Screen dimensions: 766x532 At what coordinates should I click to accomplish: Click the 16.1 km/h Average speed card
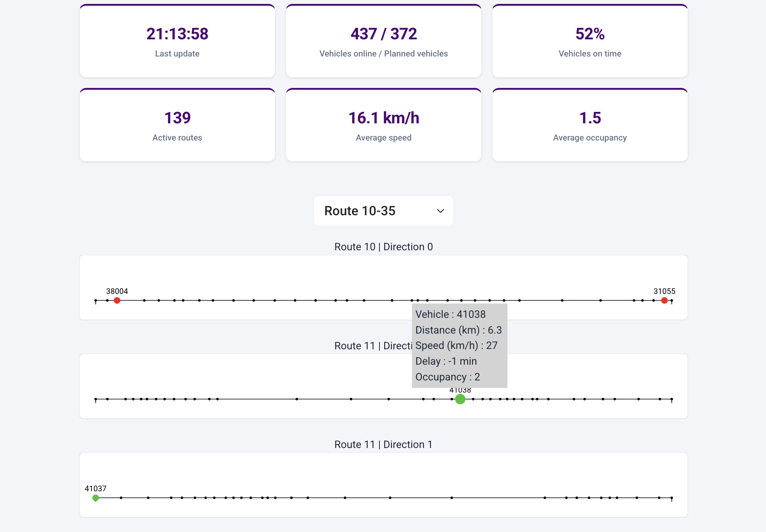(384, 125)
